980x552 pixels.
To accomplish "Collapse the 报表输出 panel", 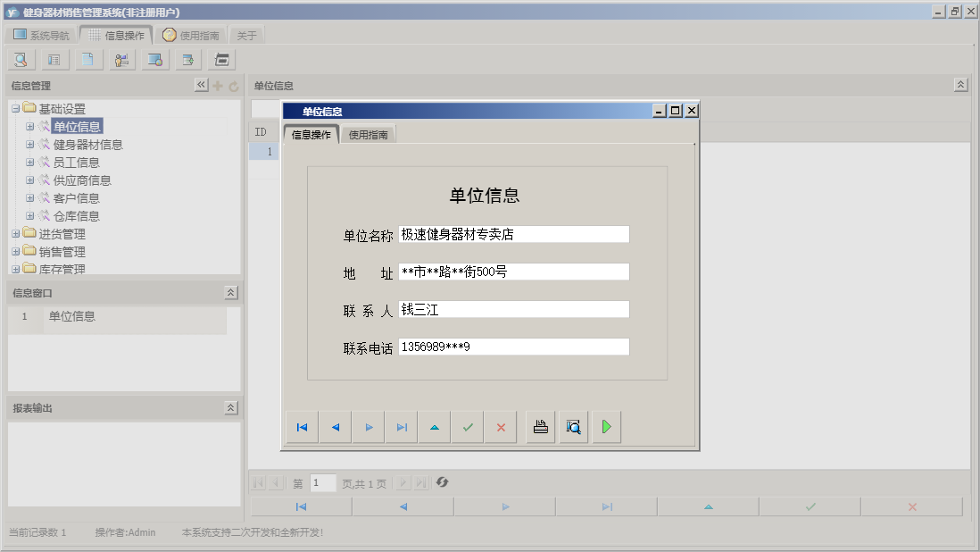I will point(231,407).
